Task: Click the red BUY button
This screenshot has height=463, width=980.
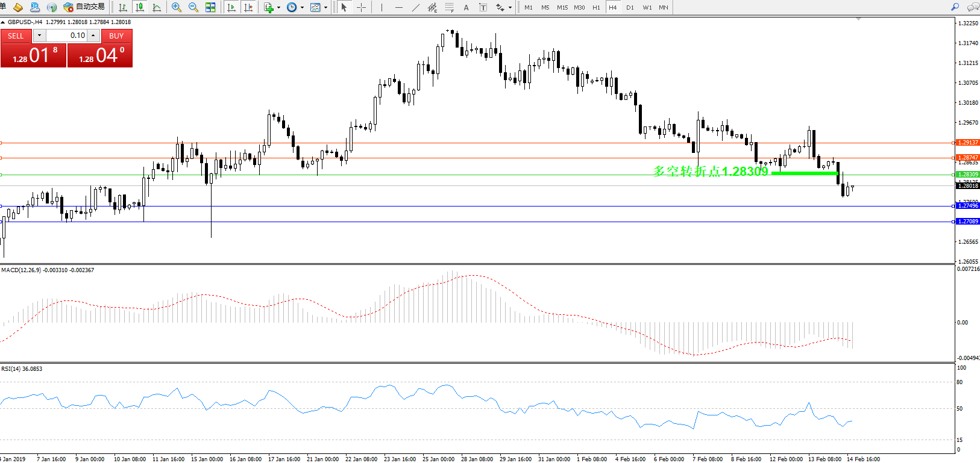Action: tap(116, 36)
